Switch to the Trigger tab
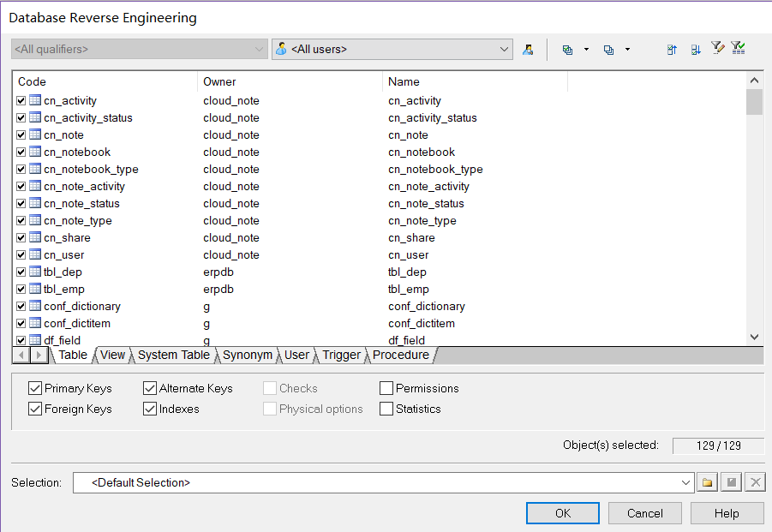The height and width of the screenshot is (532, 772). click(341, 355)
